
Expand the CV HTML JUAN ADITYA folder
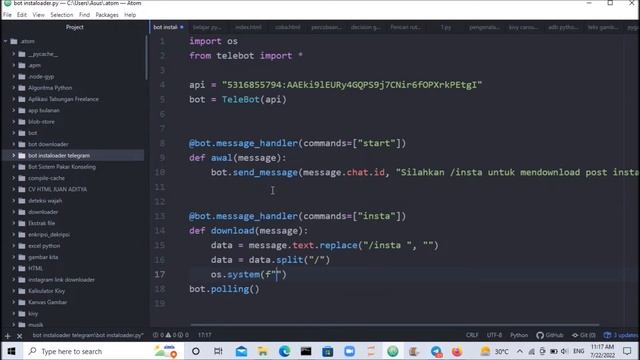(13, 189)
